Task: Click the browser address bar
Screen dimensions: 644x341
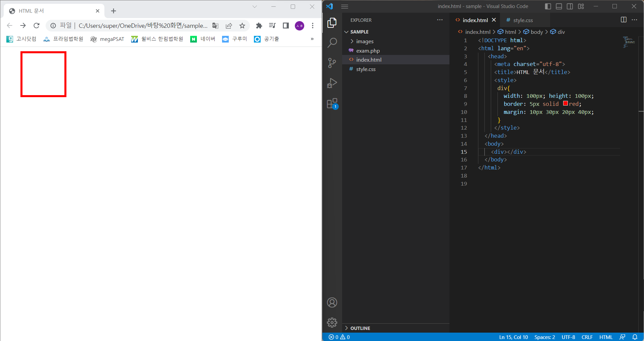Action: point(141,25)
